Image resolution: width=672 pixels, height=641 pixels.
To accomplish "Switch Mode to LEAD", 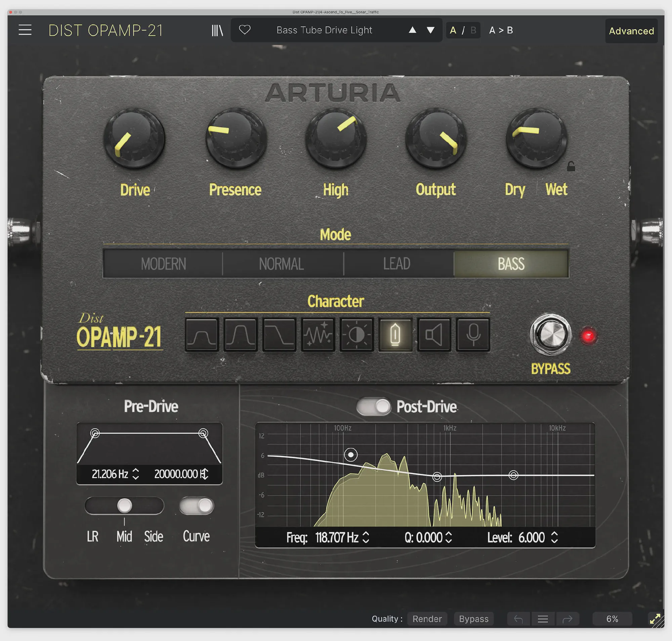I will [x=396, y=264].
